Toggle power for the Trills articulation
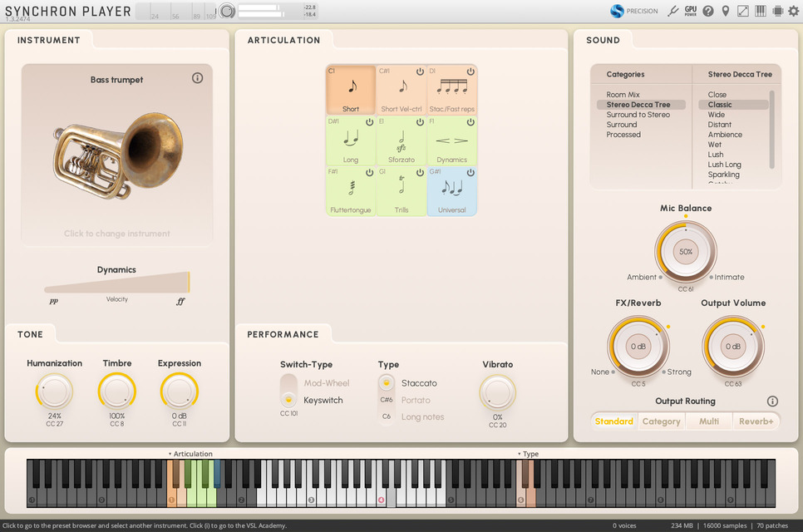The height and width of the screenshot is (532, 803). click(x=420, y=173)
